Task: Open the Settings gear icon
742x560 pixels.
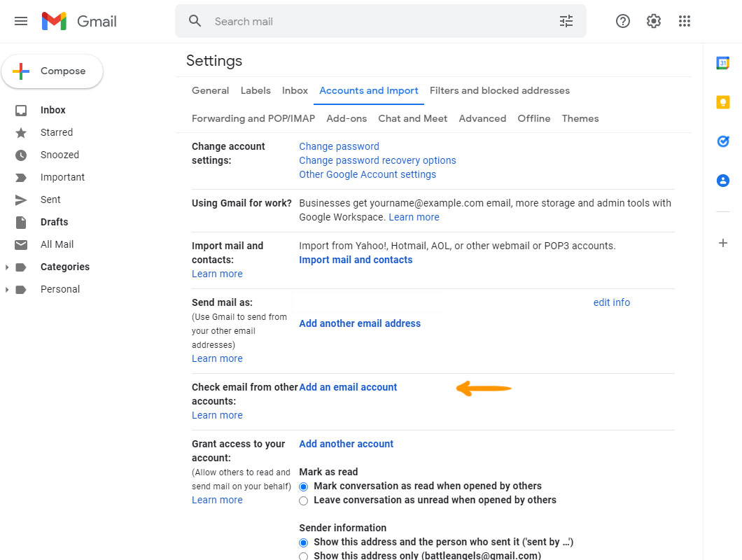Action: coord(654,21)
